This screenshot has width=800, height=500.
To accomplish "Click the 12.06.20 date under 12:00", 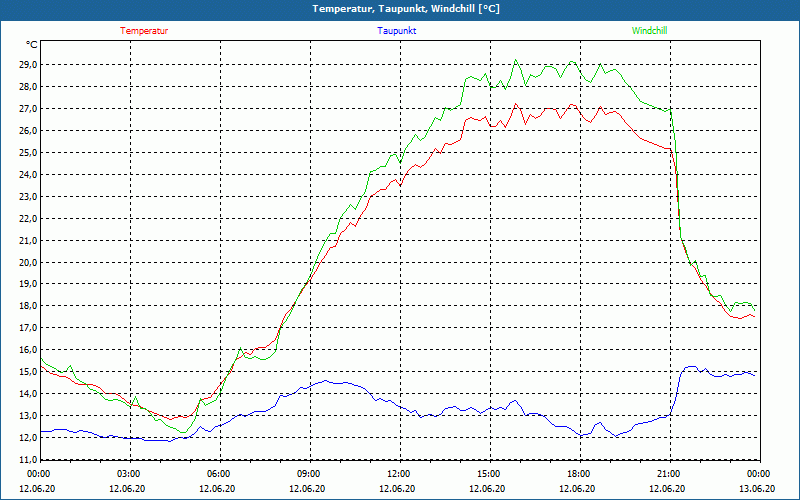I will pyautogui.click(x=397, y=488).
